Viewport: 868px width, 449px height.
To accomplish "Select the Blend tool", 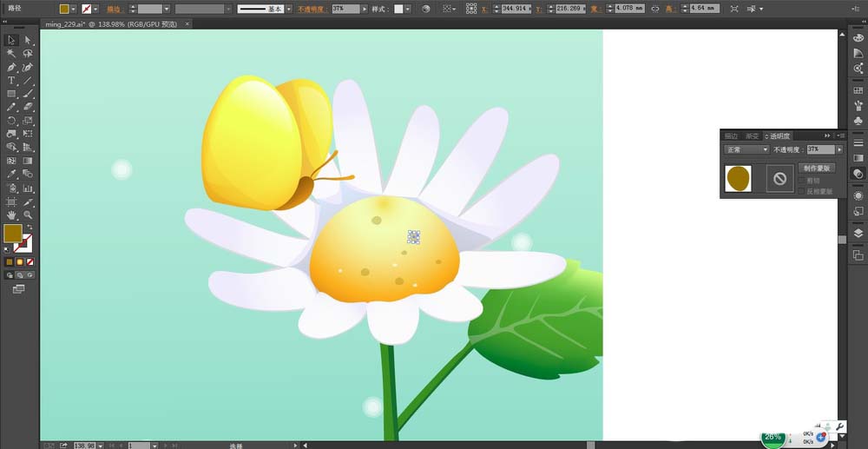I will (28, 174).
